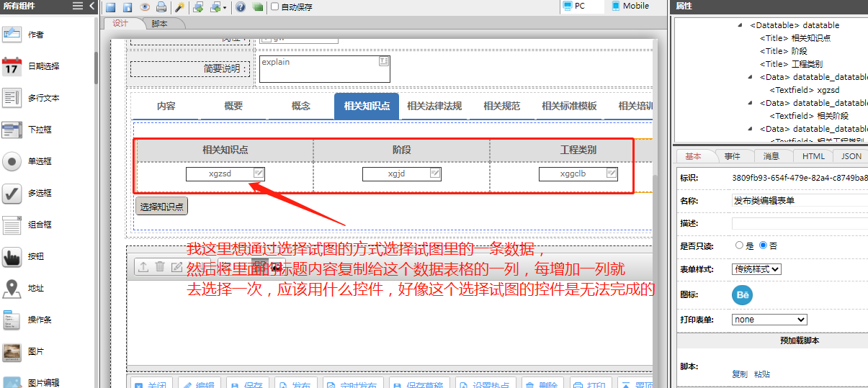Select 是 for the 是否只读 option
This screenshot has width=868, height=388.
(739, 245)
